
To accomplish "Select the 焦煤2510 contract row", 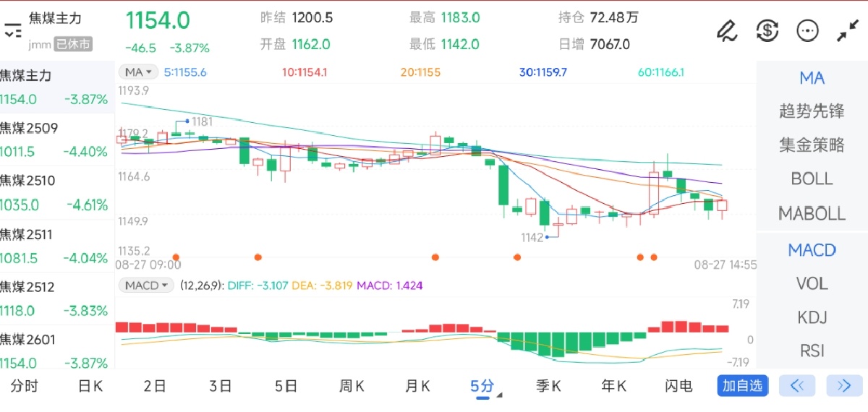I will click(x=57, y=192).
